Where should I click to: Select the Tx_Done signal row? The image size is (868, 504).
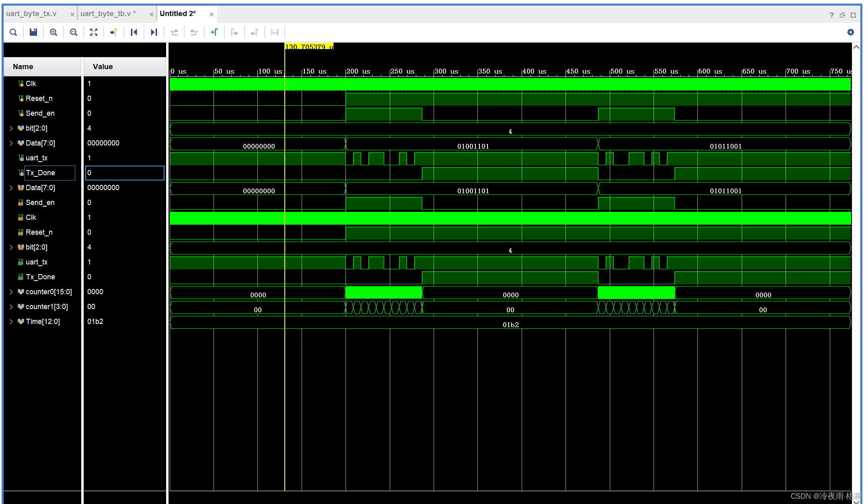[x=41, y=173]
